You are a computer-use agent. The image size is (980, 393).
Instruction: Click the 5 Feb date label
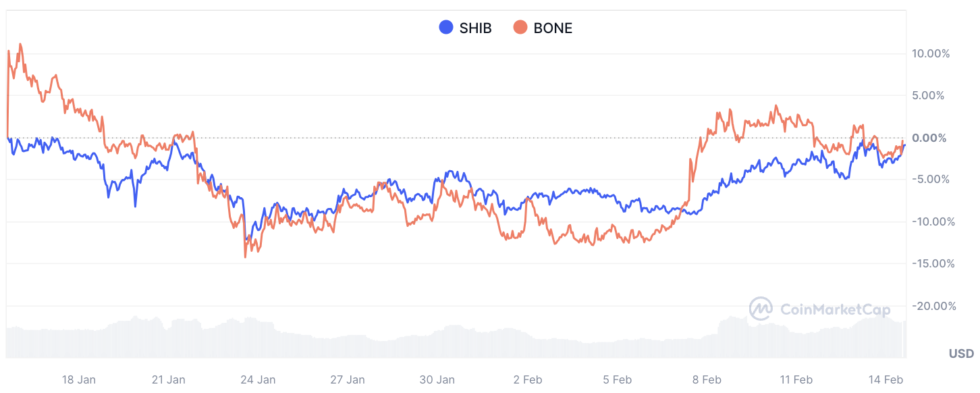pos(616,379)
